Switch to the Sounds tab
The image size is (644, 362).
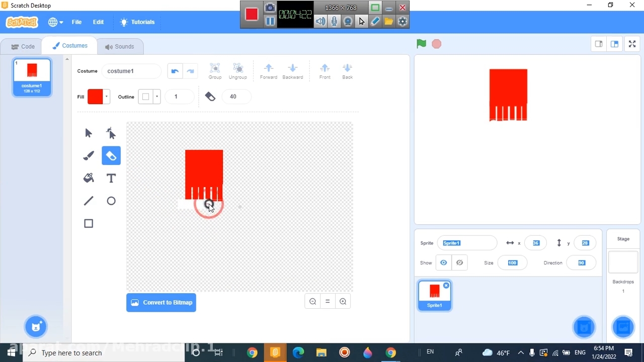[x=120, y=47]
